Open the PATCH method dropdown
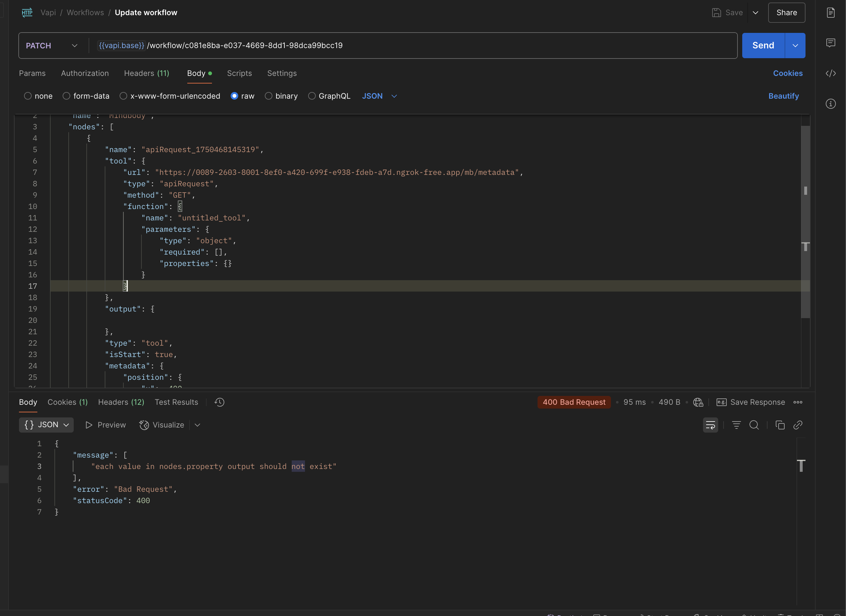This screenshot has height=616, width=846. tap(52, 46)
